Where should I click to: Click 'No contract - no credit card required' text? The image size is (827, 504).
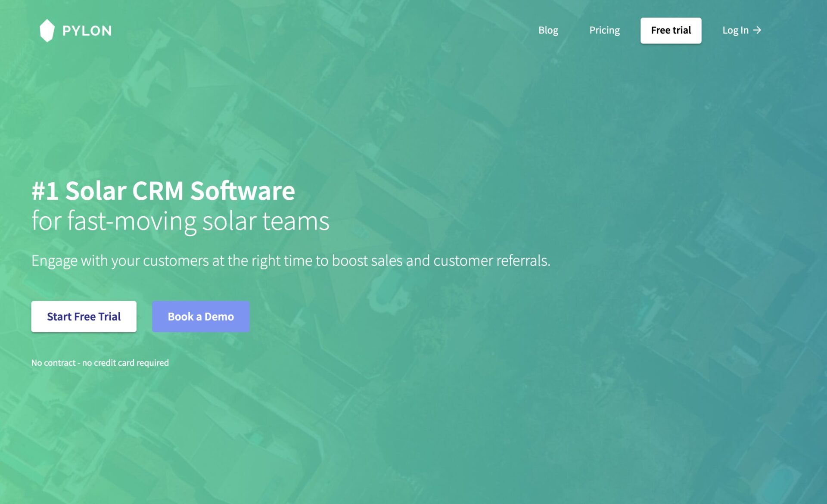pos(100,362)
